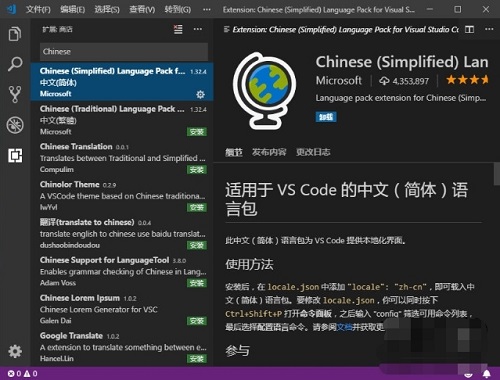Screen dimensions: 500x380
Task: Click the 参与 heading
Action: (237, 351)
